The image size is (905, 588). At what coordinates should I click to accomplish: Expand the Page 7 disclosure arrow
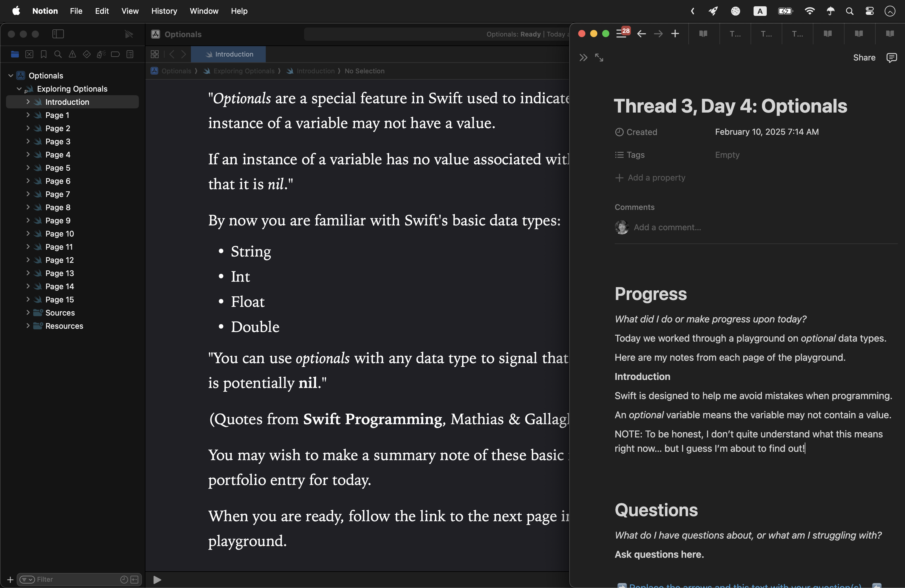(x=28, y=194)
